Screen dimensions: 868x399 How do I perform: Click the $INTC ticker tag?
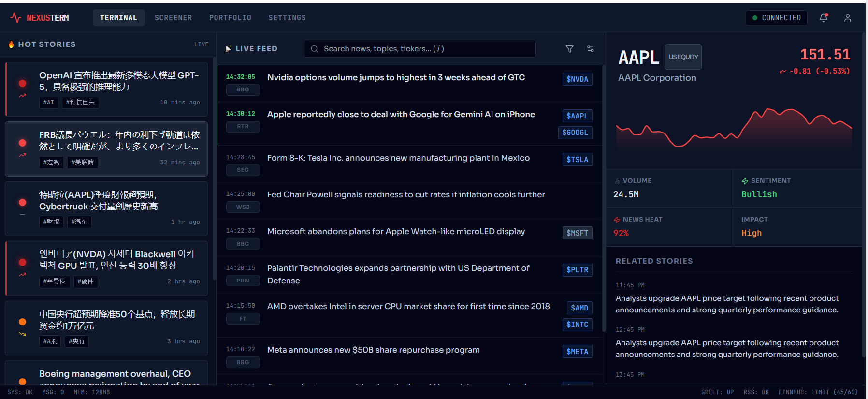coord(578,325)
